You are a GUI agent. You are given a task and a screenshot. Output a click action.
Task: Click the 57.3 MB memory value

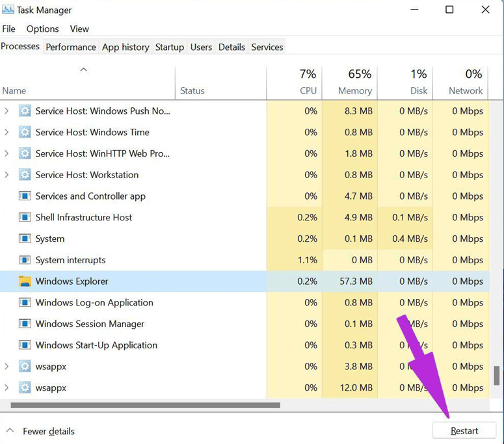tap(356, 281)
